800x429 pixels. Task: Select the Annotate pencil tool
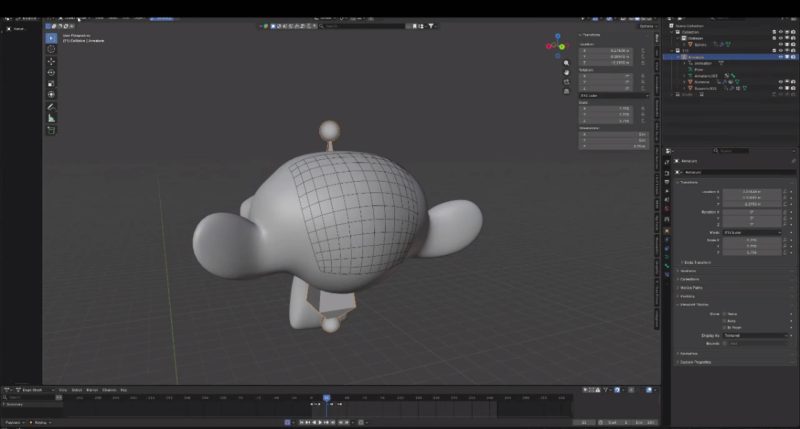point(52,106)
